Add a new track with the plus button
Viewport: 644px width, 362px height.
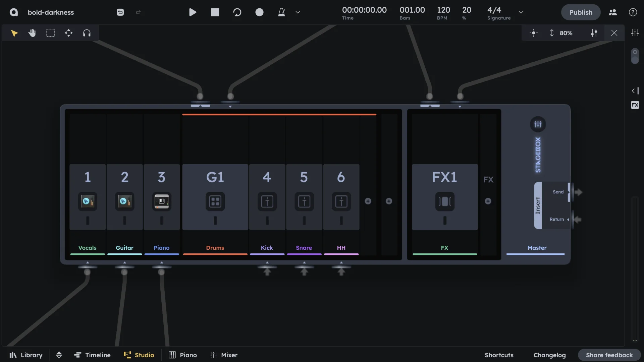[368, 201]
